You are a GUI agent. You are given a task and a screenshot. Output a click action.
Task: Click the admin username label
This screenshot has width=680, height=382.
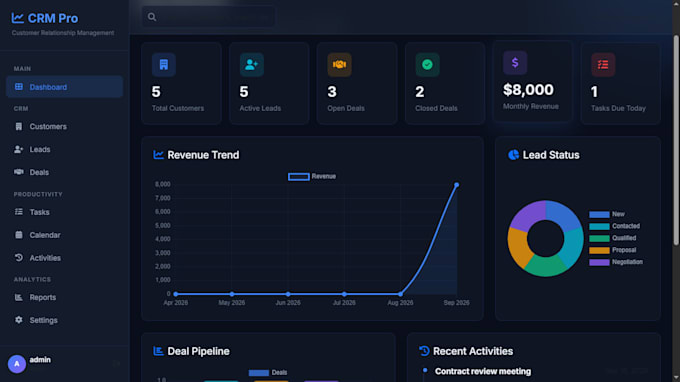click(40, 360)
